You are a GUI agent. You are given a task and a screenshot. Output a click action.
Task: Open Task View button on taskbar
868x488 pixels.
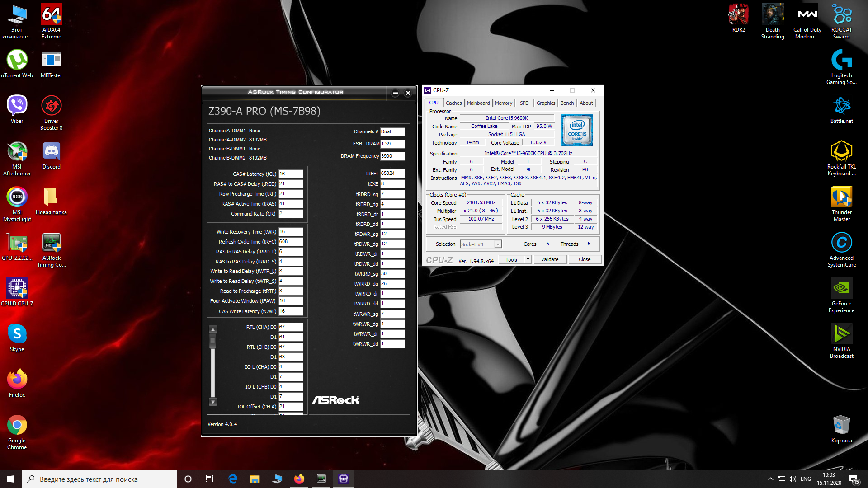[210, 479]
